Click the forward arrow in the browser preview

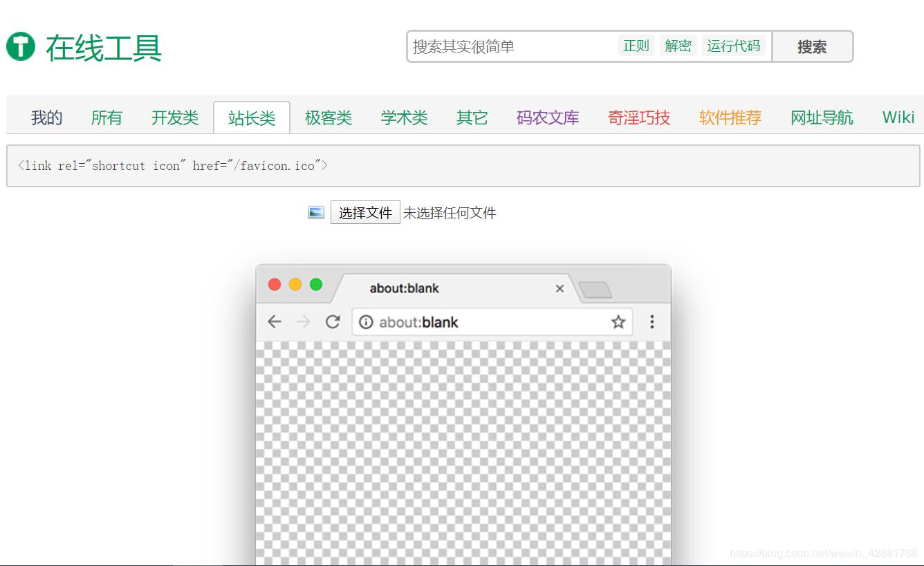pos(304,321)
